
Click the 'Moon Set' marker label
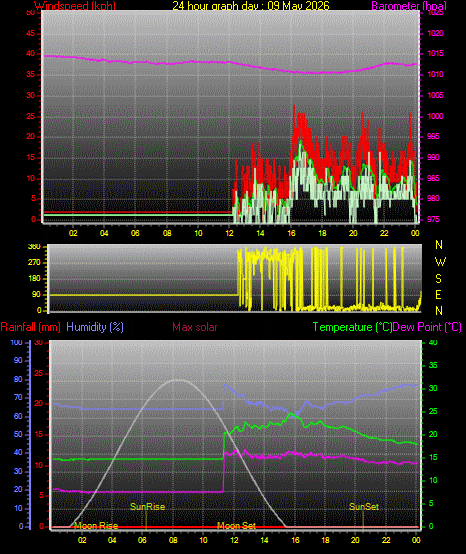coord(236,526)
